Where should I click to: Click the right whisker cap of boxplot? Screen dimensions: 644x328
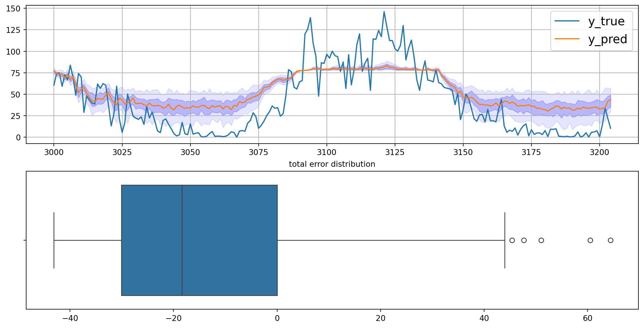[505, 240]
